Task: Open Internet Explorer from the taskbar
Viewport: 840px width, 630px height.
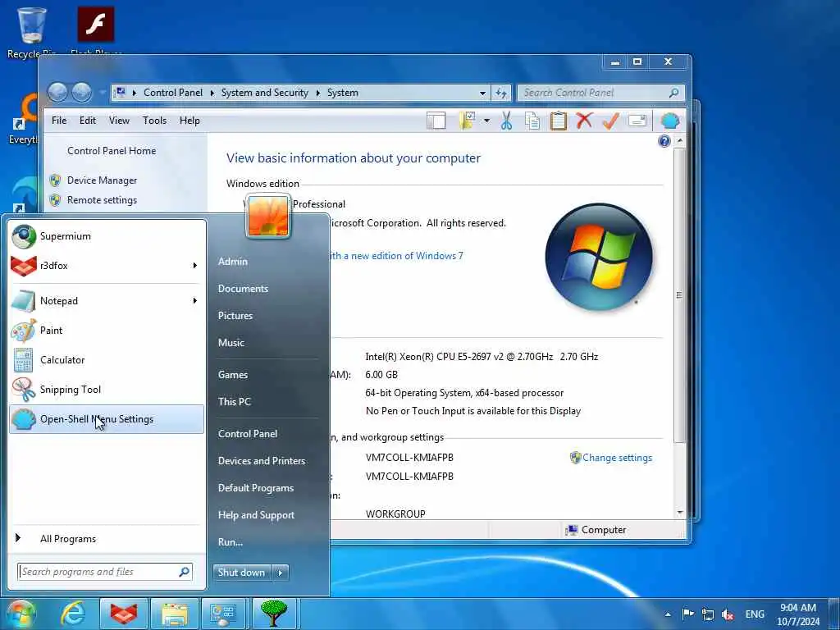Action: pyautogui.click(x=73, y=614)
